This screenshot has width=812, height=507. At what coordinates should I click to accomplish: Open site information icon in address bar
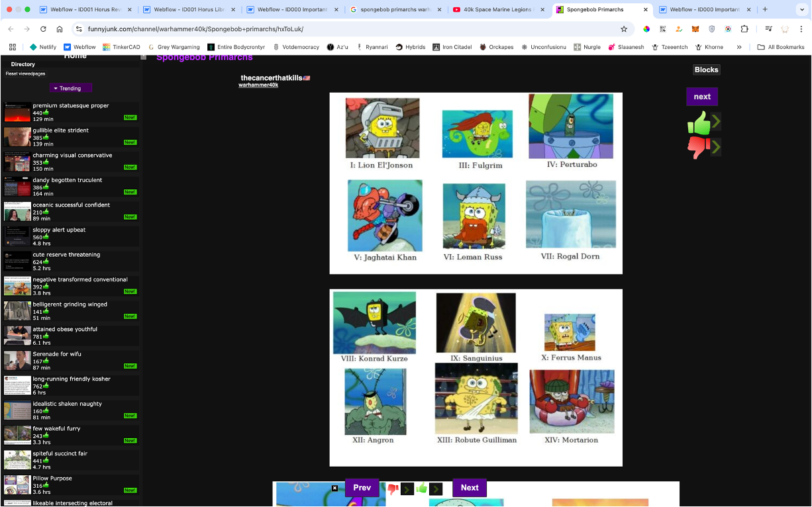[x=79, y=29]
